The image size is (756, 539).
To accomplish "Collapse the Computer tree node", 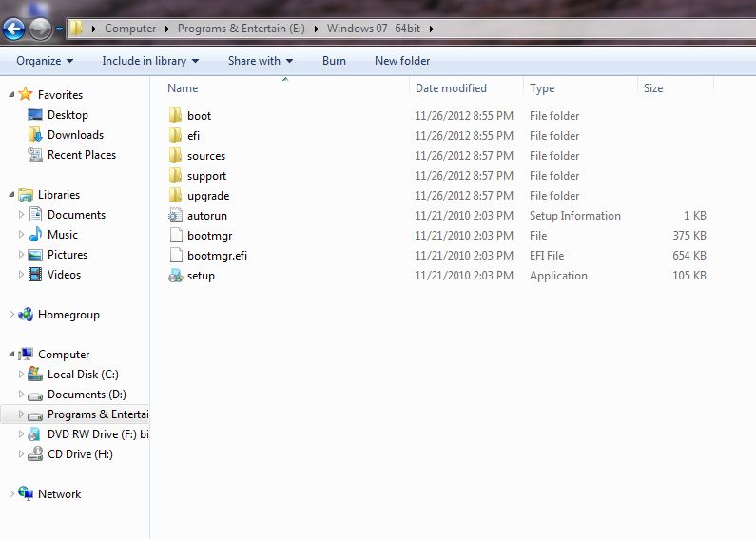I will point(11,355).
